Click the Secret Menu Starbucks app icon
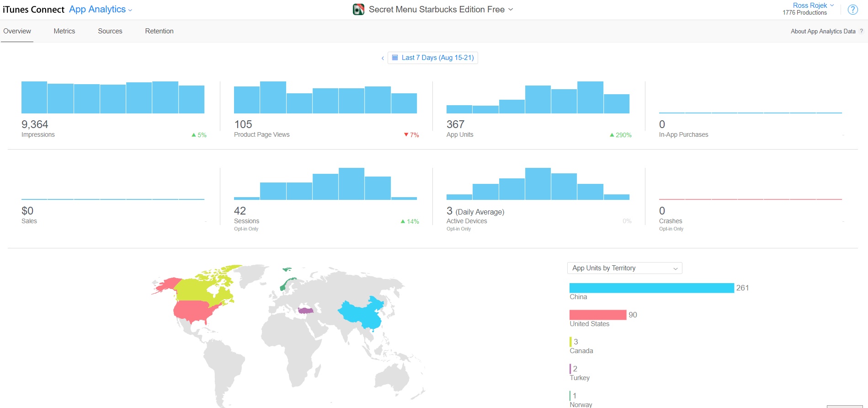Image resolution: width=868 pixels, height=408 pixels. (358, 9)
